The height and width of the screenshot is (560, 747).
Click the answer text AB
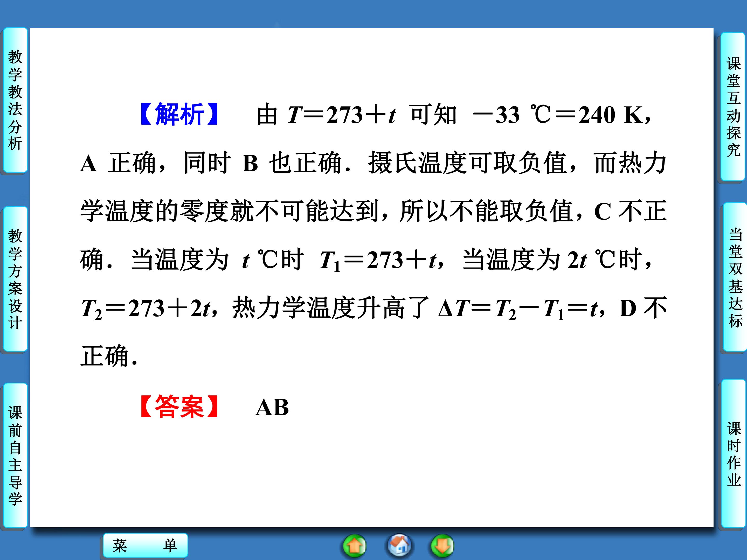click(x=272, y=408)
